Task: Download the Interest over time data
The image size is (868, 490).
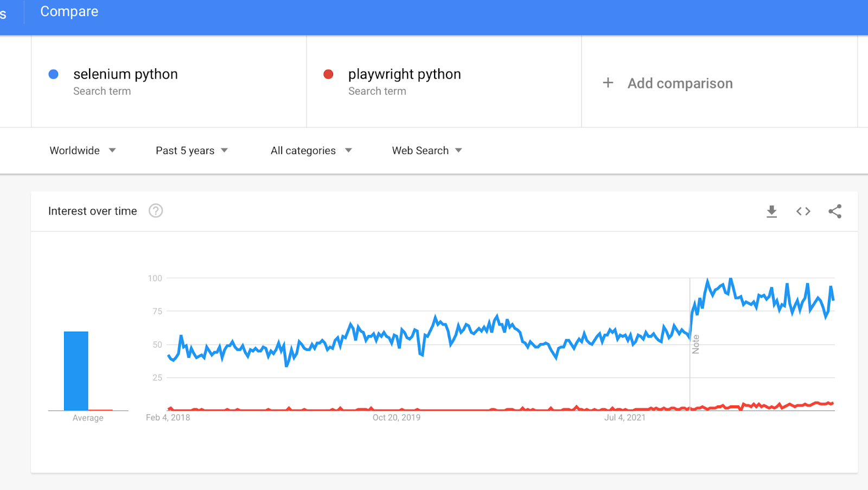Action: (771, 211)
